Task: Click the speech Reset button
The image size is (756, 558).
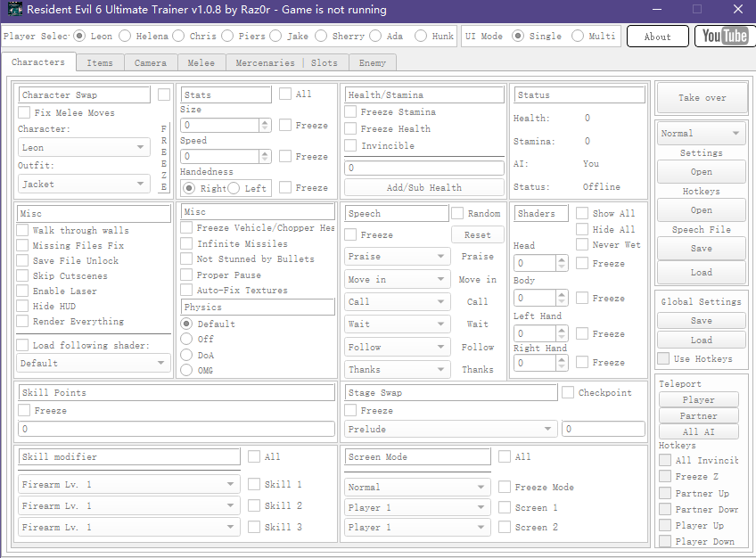Action: click(477, 234)
